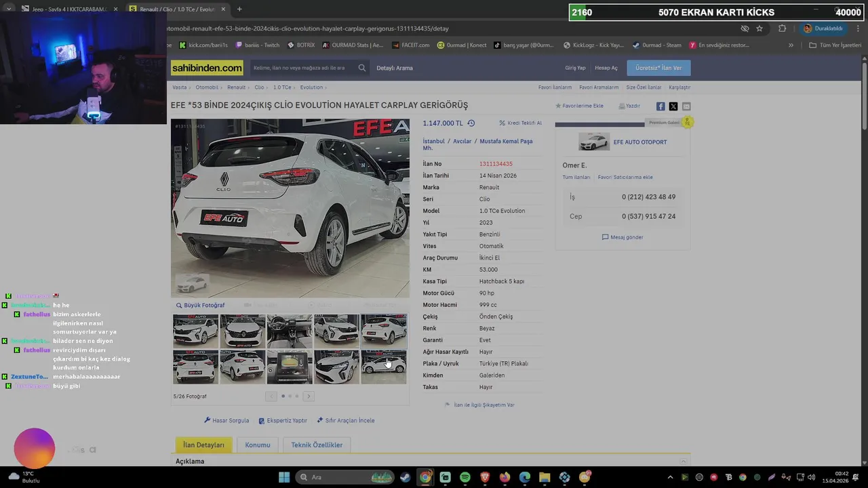868x488 pixels.
Task: Click Ekspertiz Yaptır icon link
Action: (283, 420)
